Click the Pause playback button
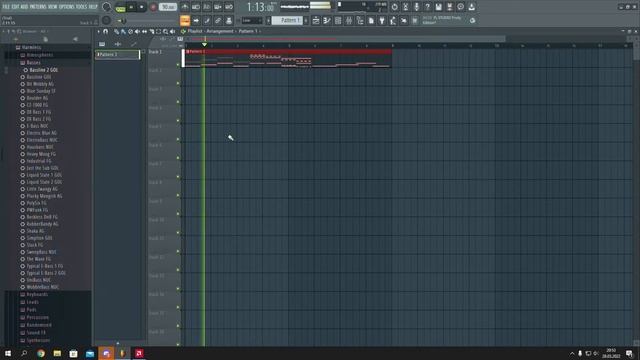 pyautogui.click(x=131, y=7)
